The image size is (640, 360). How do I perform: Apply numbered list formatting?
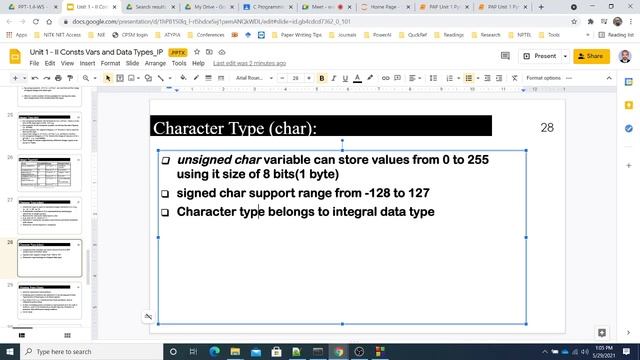449,78
